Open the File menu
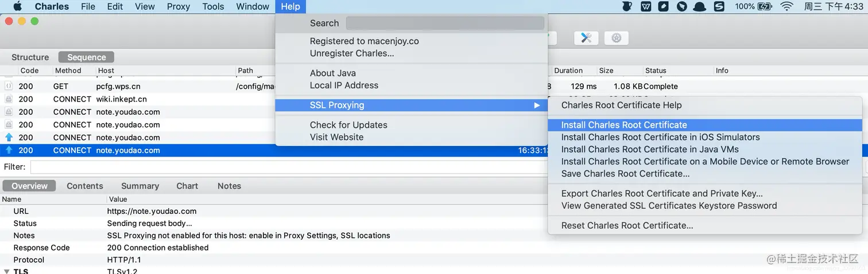 coord(88,6)
